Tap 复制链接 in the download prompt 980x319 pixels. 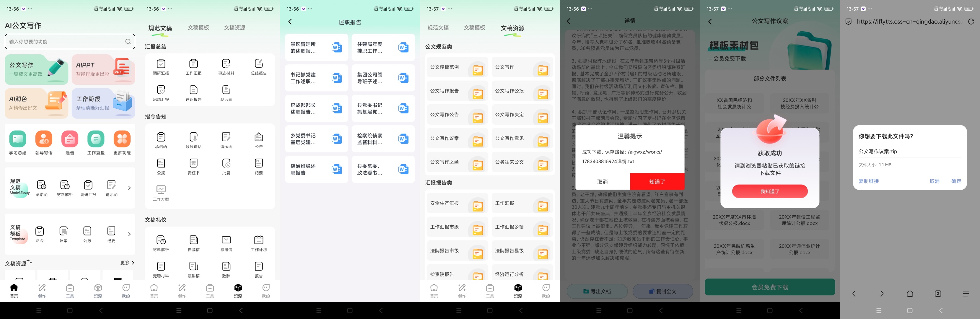[869, 181]
